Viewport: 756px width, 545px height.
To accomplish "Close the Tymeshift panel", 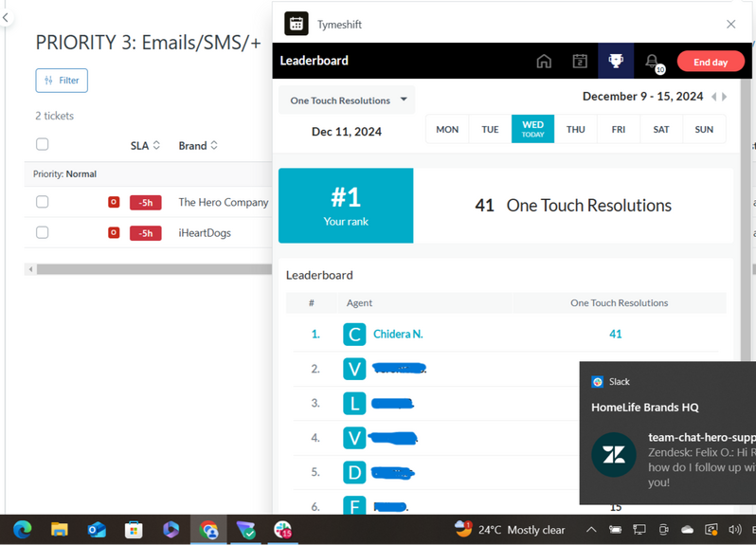I will (x=731, y=24).
